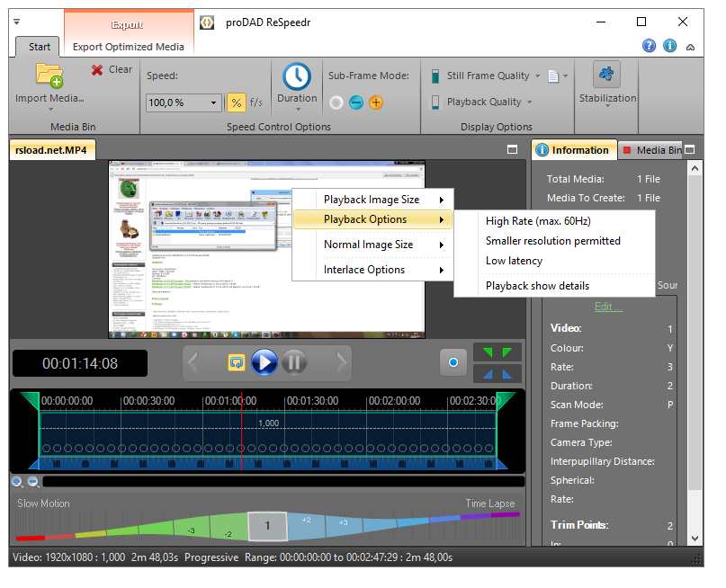Open the quick access dropdown at top-left
The image size is (726, 588).
[17, 22]
